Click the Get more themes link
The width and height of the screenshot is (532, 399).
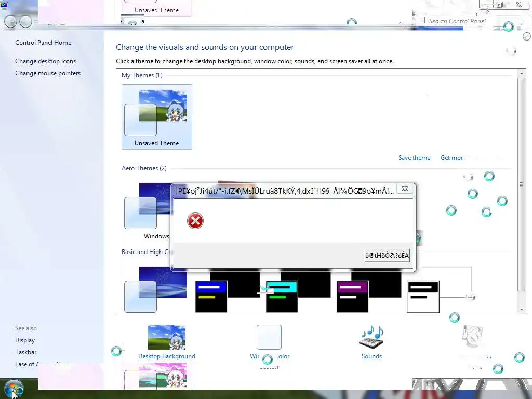point(451,158)
